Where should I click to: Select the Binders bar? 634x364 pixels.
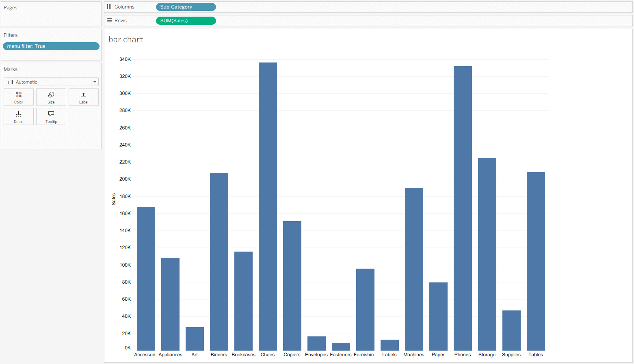pyautogui.click(x=219, y=262)
